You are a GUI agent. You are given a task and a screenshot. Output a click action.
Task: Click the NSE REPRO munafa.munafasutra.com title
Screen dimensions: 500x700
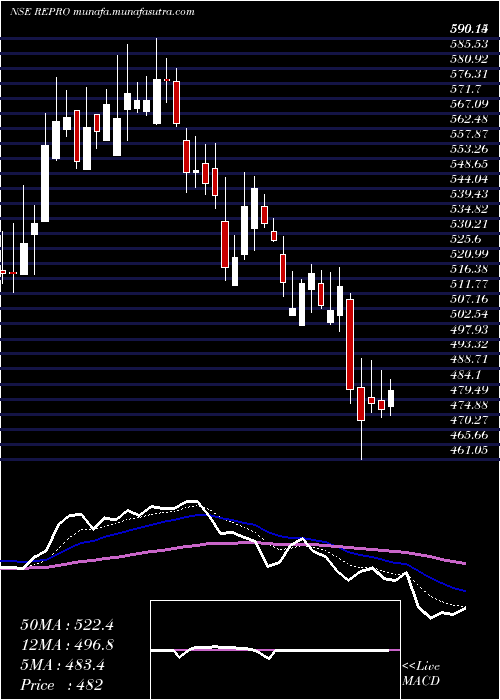102,12
